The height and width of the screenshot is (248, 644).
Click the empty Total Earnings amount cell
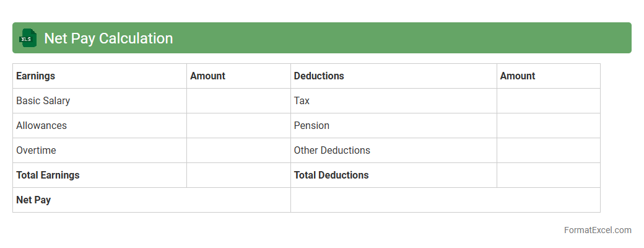click(238, 175)
